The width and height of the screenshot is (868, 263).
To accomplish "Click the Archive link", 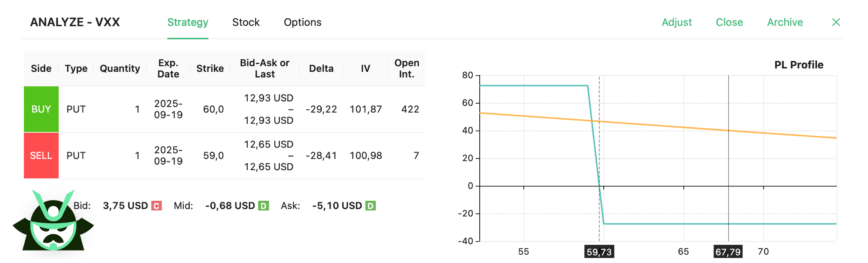I will [x=784, y=22].
